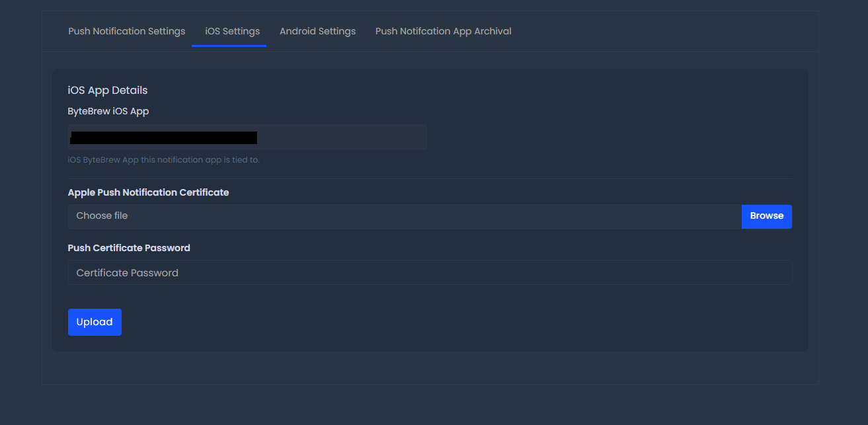Click the ByteBrew iOS App label
This screenshot has height=425, width=868.
click(108, 111)
